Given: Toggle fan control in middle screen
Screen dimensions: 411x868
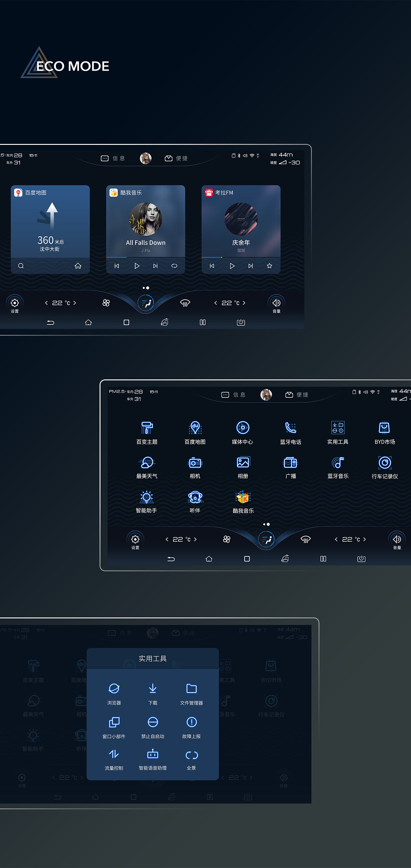Looking at the screenshot, I should coord(227,539).
